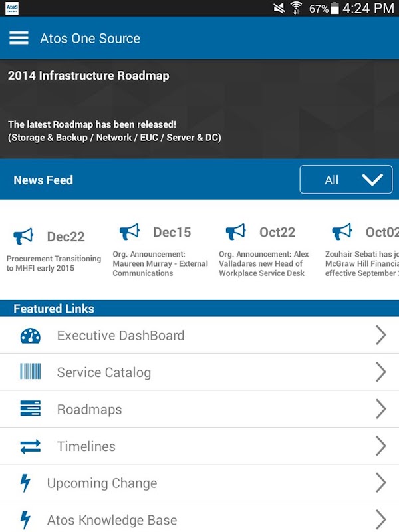Open the Timelines link
The width and height of the screenshot is (399, 532).
pyautogui.click(x=199, y=446)
